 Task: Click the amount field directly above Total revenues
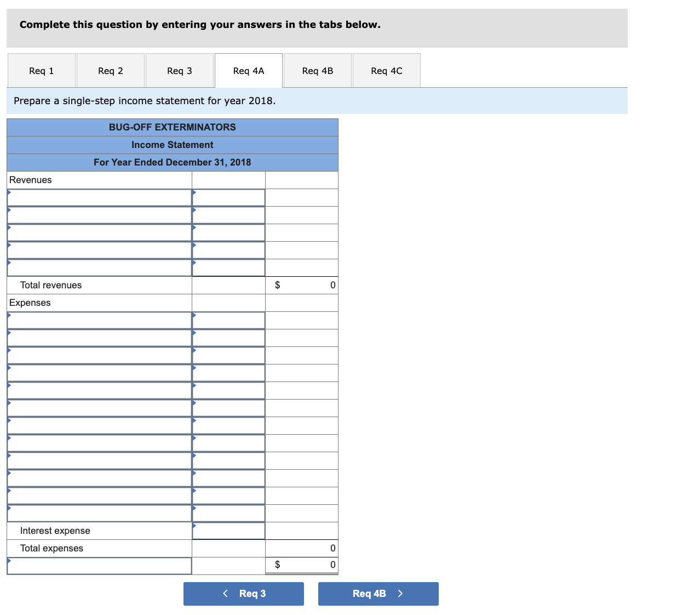pyautogui.click(x=229, y=267)
